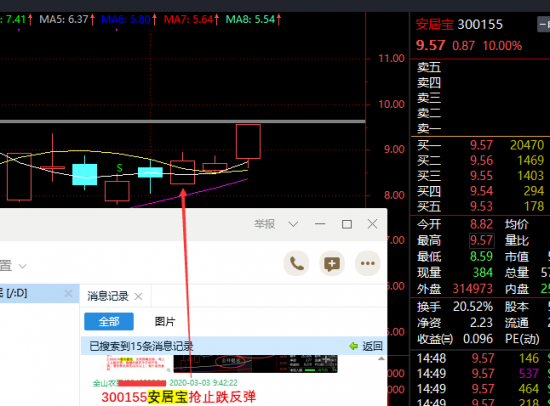The height and width of the screenshot is (406, 550).
Task: Click the collapse button beside stock code 300155
Action: (544, 25)
